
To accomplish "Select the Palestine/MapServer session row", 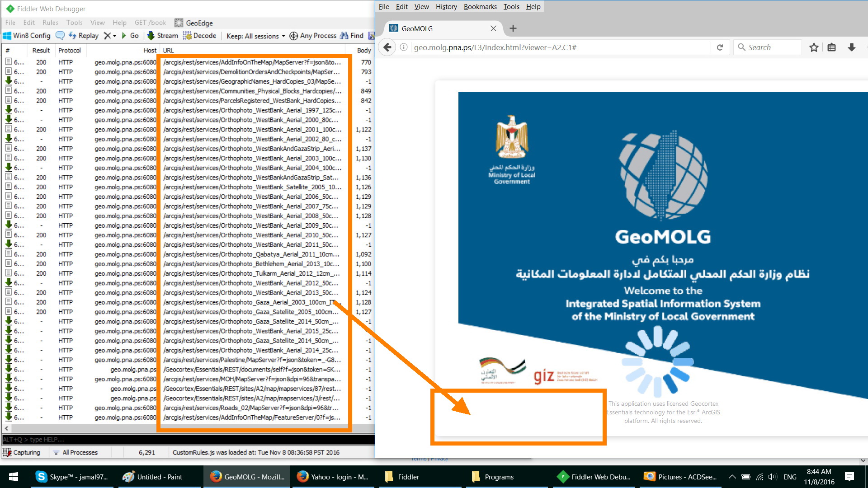I will pos(188,360).
